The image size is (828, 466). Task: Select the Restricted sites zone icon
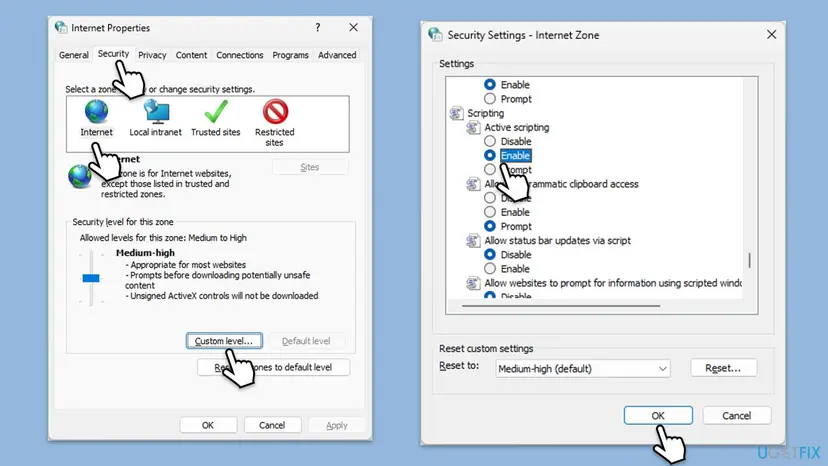click(275, 112)
